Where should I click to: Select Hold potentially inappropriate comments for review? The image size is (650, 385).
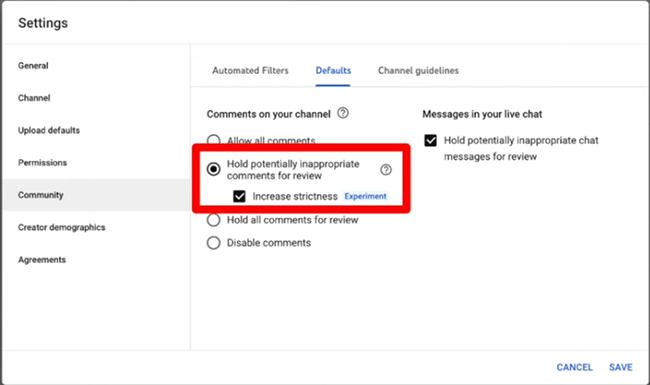click(x=213, y=169)
